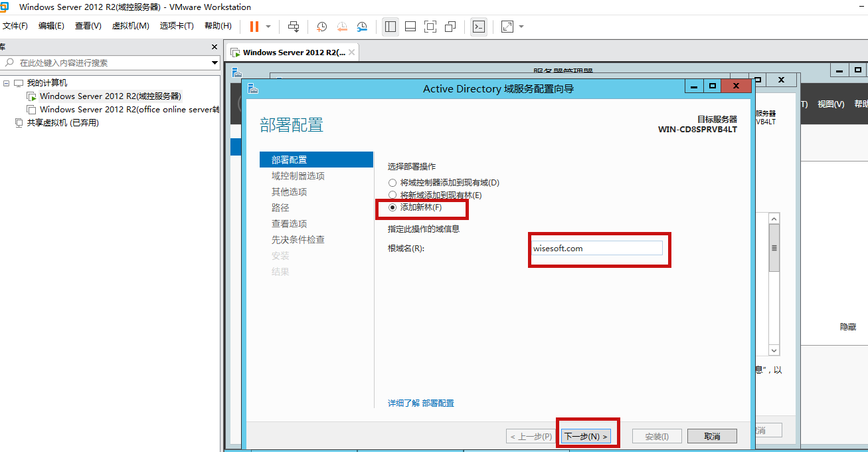Go to 查看选项 wizard step
This screenshot has height=452, width=868.
tap(289, 223)
